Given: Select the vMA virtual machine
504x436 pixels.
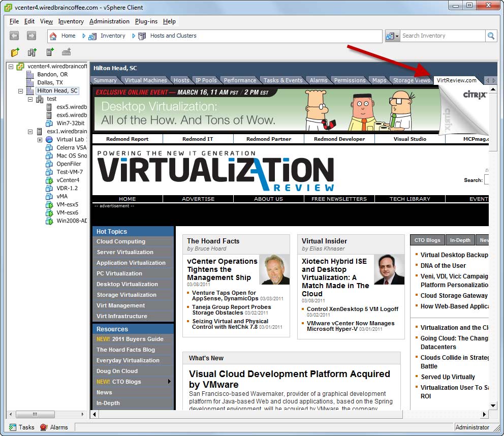Looking at the screenshot, I should click(62, 196).
